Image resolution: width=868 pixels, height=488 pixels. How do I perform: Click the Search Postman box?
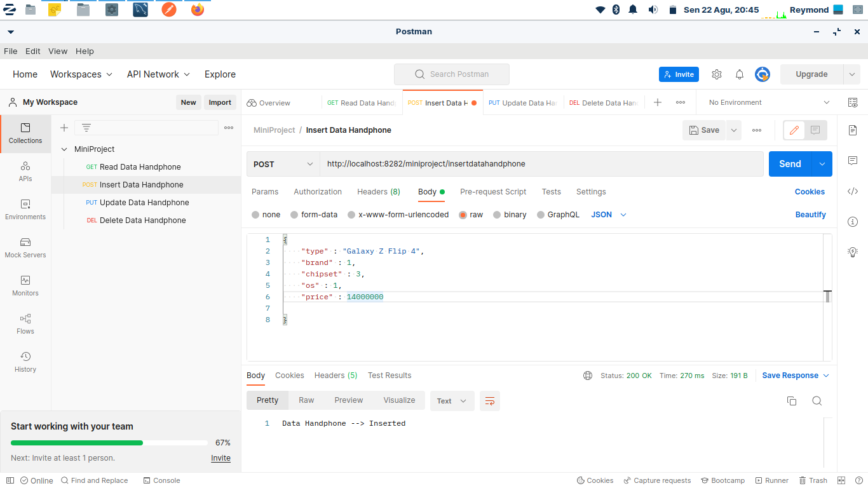[x=452, y=74]
